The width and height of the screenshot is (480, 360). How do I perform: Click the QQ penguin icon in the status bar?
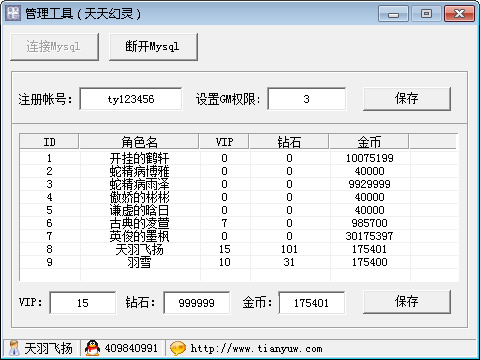pos(92,348)
